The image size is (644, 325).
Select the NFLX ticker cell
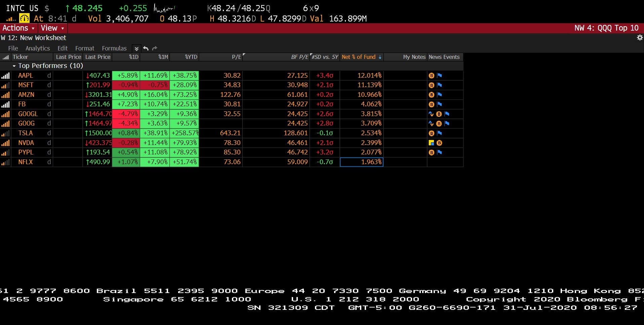(32, 162)
